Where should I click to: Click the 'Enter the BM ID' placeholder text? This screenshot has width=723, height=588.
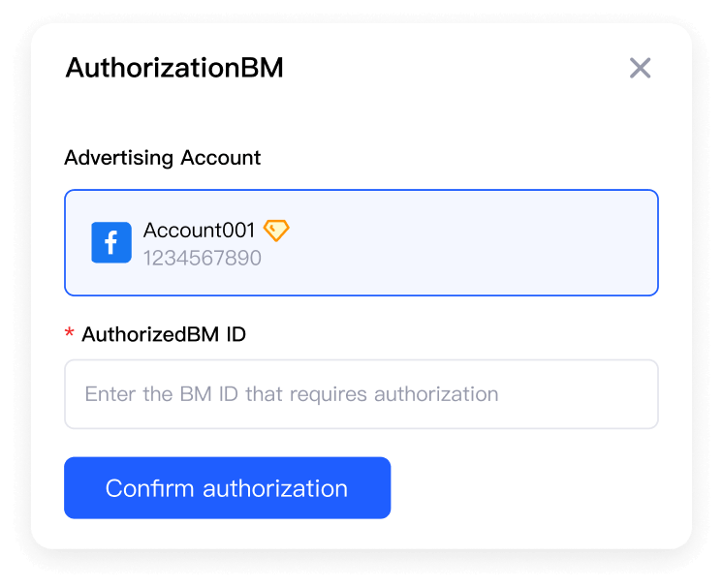[x=292, y=394]
